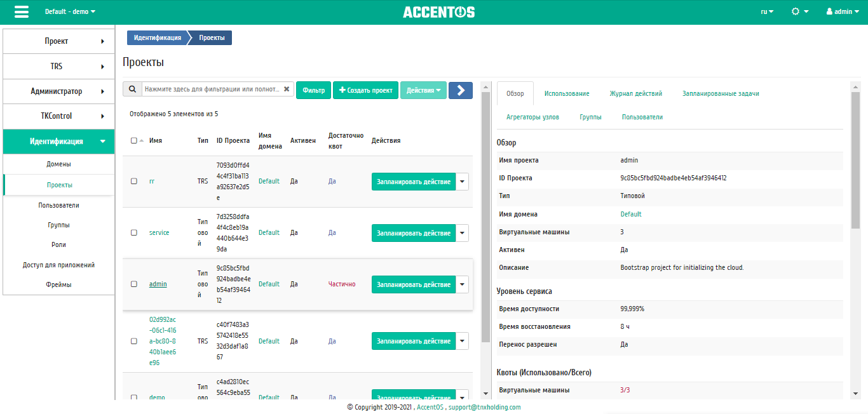
Task: Open the settings gear menu
Action: pyautogui.click(x=800, y=12)
